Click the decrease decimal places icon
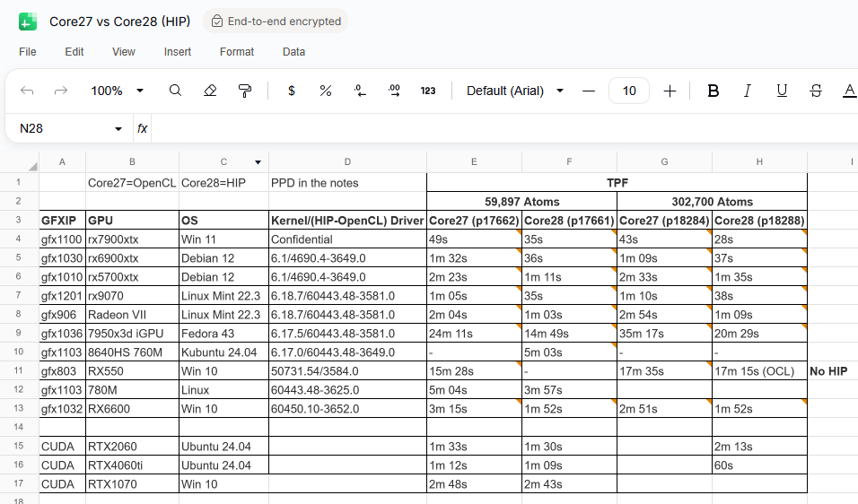The height and width of the screenshot is (504, 858). tap(360, 91)
